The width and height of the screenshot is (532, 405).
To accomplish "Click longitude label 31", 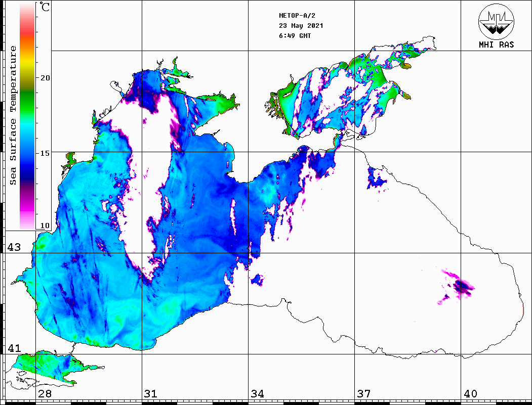I will [x=151, y=394].
